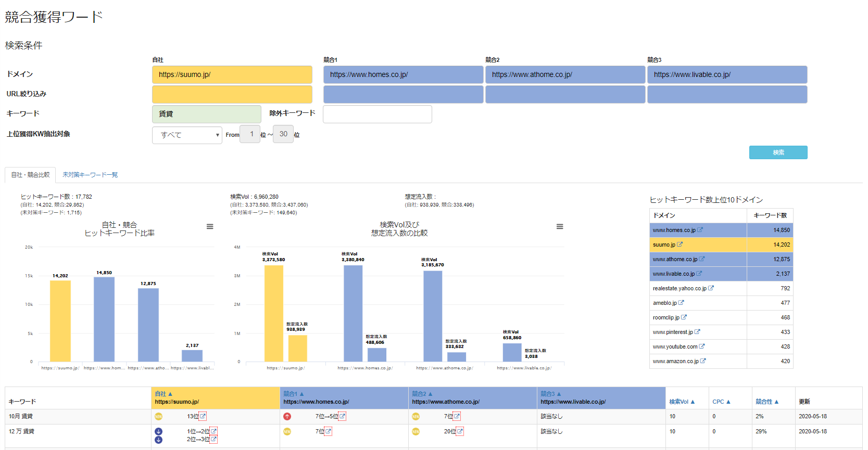The height and width of the screenshot is (450, 868).
Task: Switch to the 未対策キーワード一覧 tab
Action: [x=90, y=175]
